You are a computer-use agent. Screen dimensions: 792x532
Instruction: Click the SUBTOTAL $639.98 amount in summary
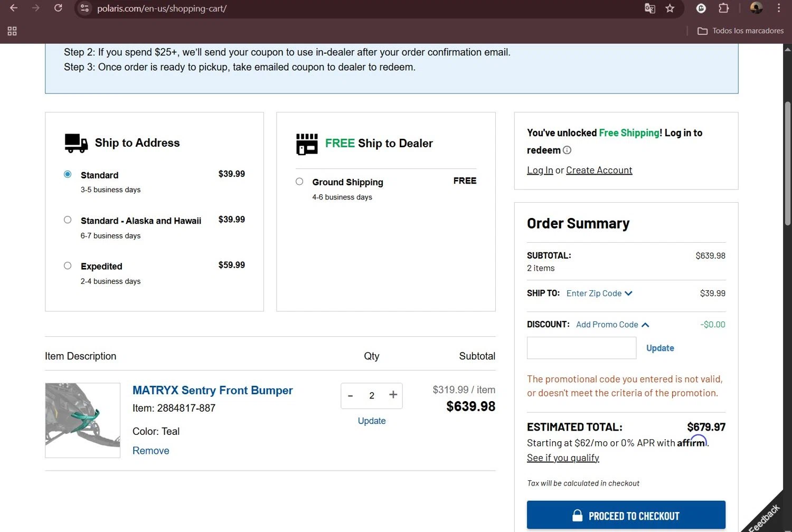(x=710, y=255)
